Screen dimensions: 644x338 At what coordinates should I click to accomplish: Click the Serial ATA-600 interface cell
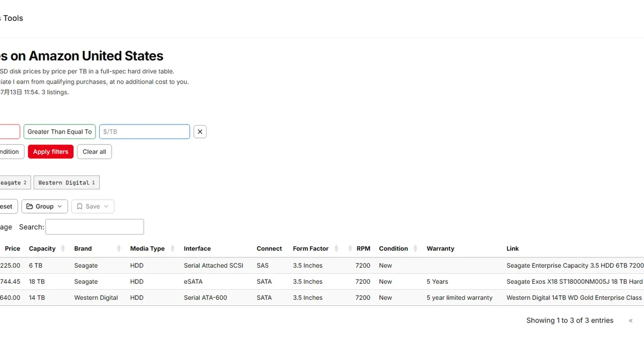point(206,298)
